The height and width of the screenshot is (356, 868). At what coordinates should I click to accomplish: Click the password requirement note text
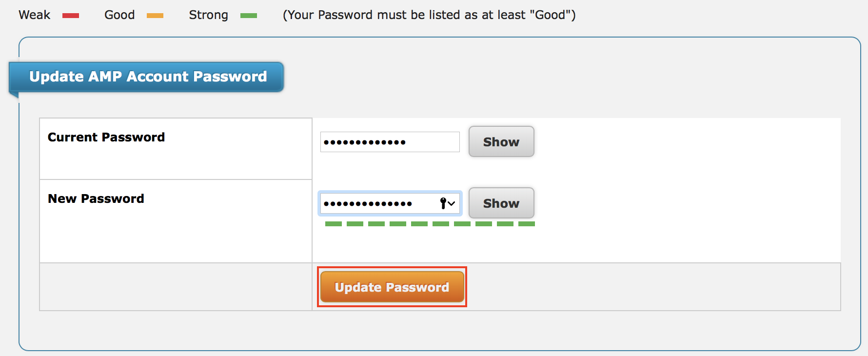[429, 15]
